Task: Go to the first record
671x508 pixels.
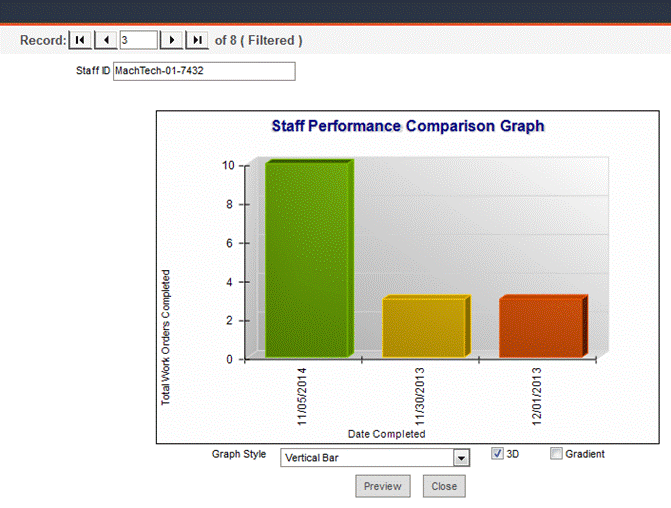Action: [79, 40]
